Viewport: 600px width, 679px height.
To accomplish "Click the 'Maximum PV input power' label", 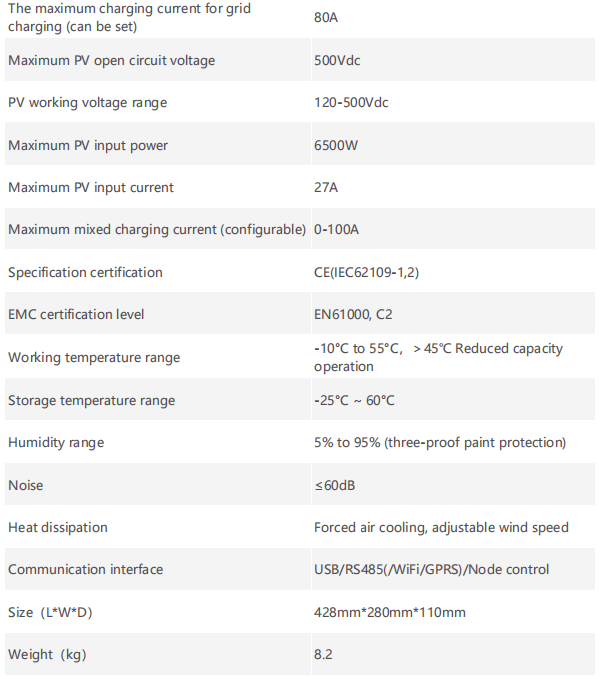I will 88,146.
